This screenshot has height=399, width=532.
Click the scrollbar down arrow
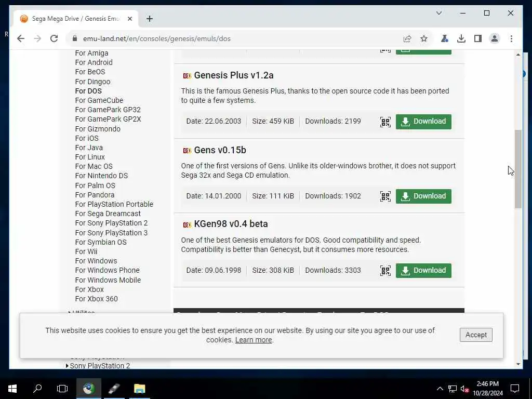click(518, 364)
